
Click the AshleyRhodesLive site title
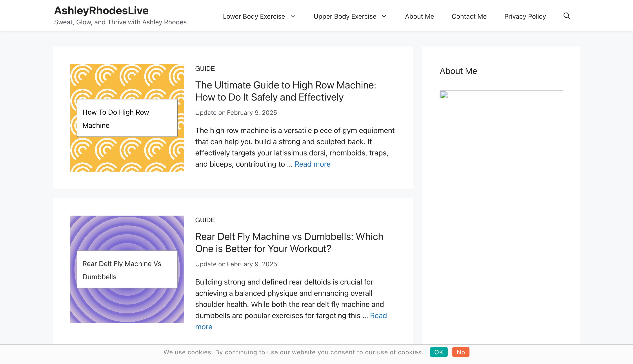coord(101,11)
